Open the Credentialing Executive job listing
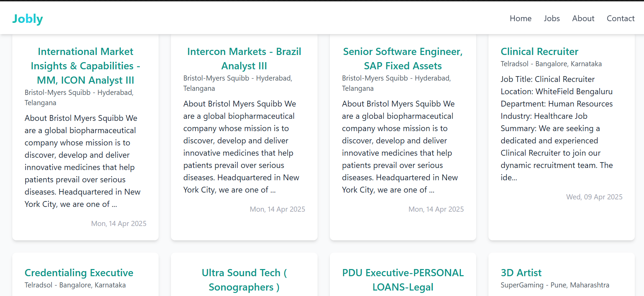This screenshot has height=296, width=644. pyautogui.click(x=79, y=273)
